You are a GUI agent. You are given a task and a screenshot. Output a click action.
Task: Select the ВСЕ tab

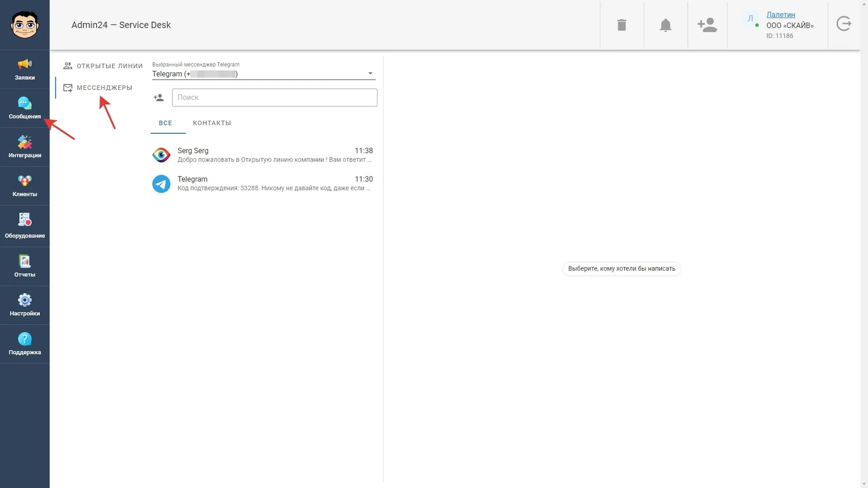[165, 123]
